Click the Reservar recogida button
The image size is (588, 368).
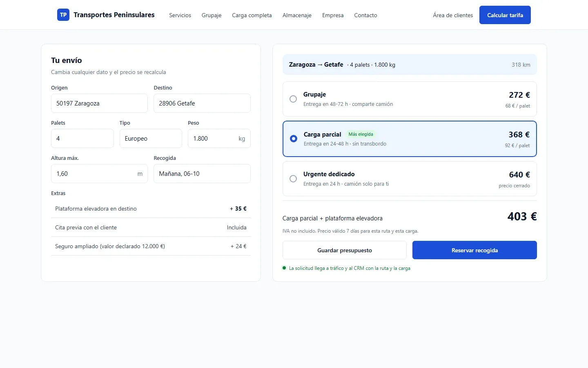(x=474, y=250)
